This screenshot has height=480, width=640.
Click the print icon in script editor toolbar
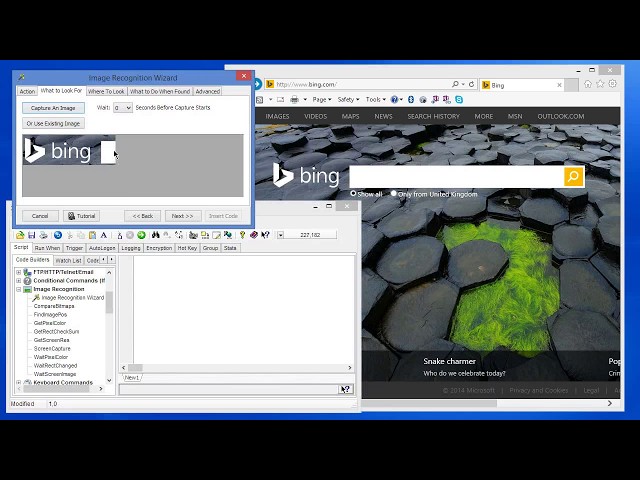tap(43, 235)
